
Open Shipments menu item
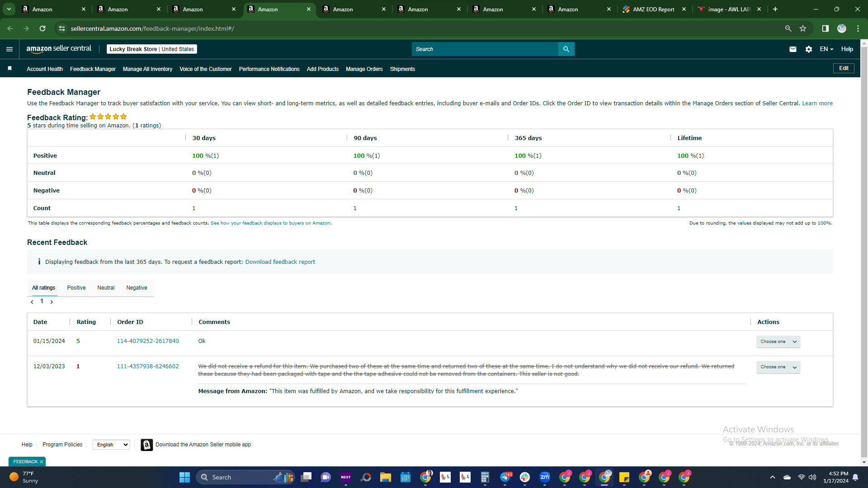402,69
